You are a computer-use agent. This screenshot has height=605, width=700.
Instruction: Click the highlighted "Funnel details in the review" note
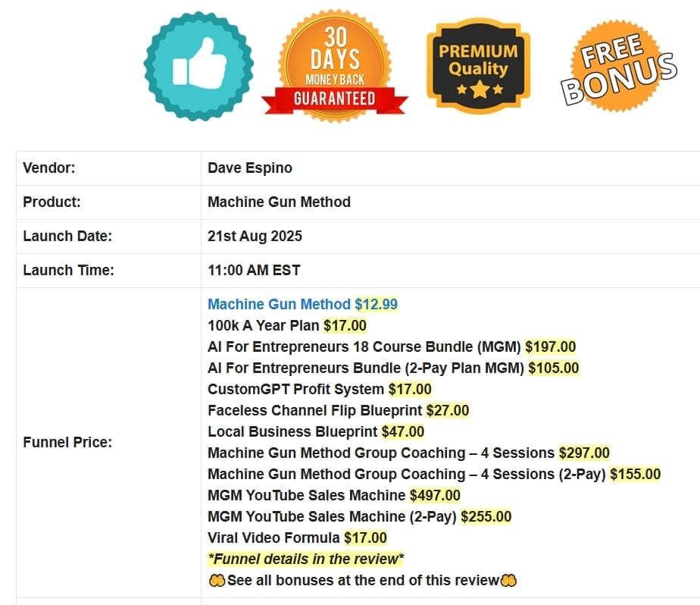coord(306,559)
